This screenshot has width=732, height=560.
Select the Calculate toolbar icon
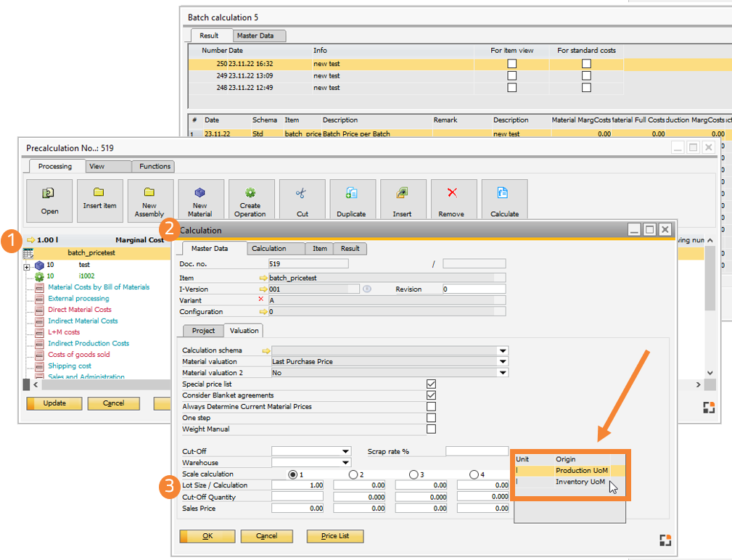point(504,199)
